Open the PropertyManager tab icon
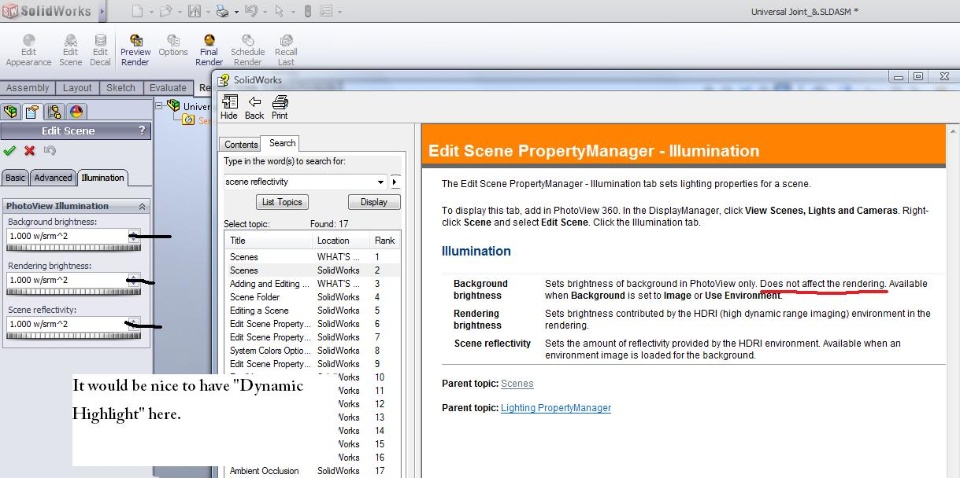Viewport: 960px width, 478px height. (x=32, y=111)
